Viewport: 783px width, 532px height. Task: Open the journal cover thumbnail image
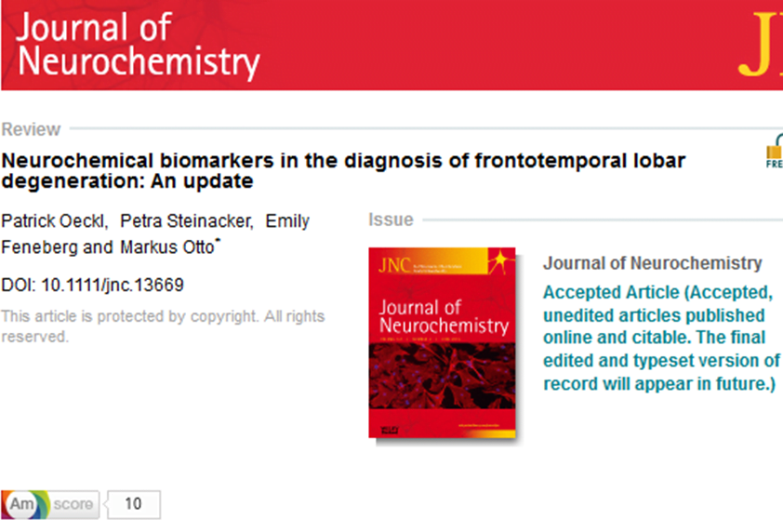point(442,343)
